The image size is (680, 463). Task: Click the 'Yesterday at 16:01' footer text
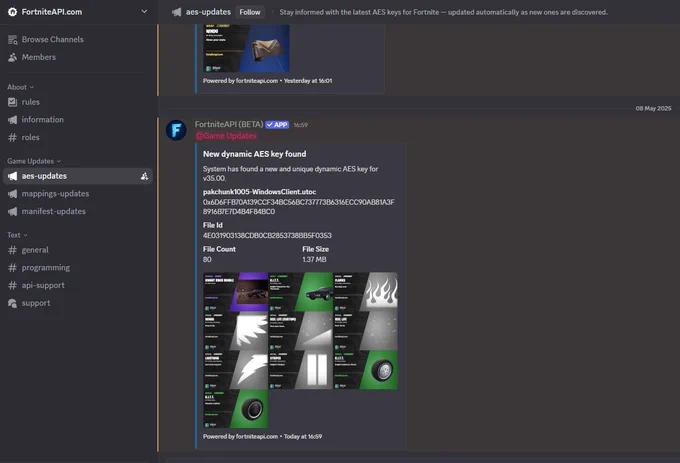tap(308, 81)
